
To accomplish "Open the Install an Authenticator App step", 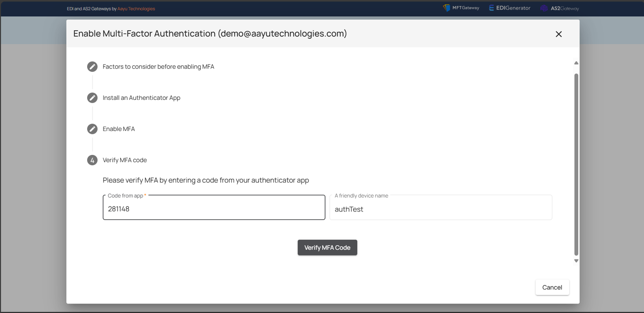I will point(141,98).
